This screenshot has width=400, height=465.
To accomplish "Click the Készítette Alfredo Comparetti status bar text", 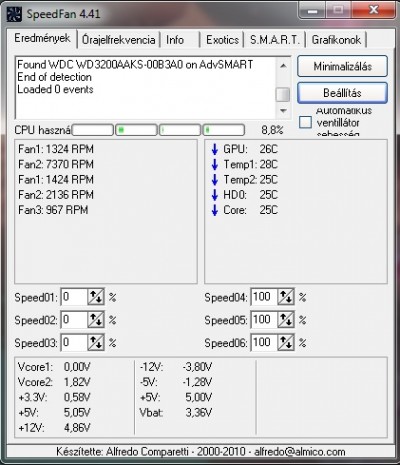I will coord(201,452).
